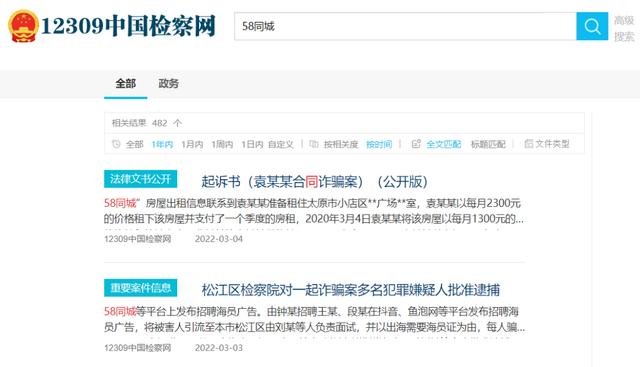Switch to the 政务 tab
Viewport: 640px width, 367px height.
(x=168, y=84)
